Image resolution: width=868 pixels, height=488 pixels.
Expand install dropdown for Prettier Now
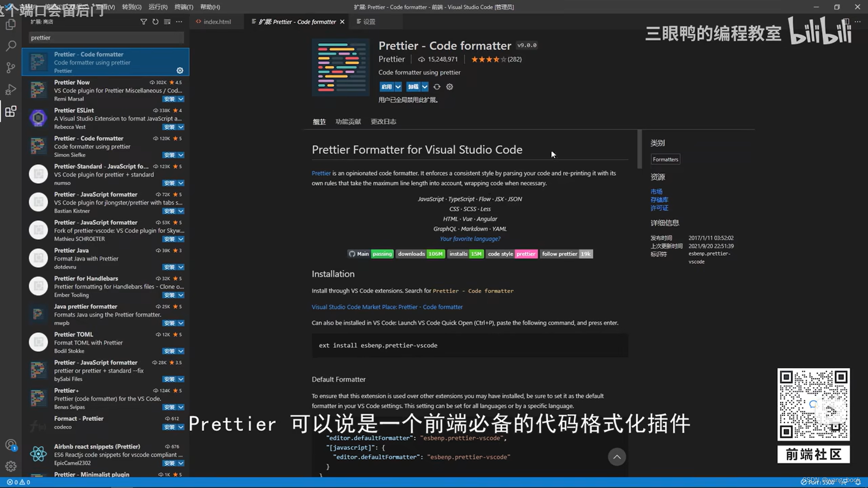pos(181,99)
